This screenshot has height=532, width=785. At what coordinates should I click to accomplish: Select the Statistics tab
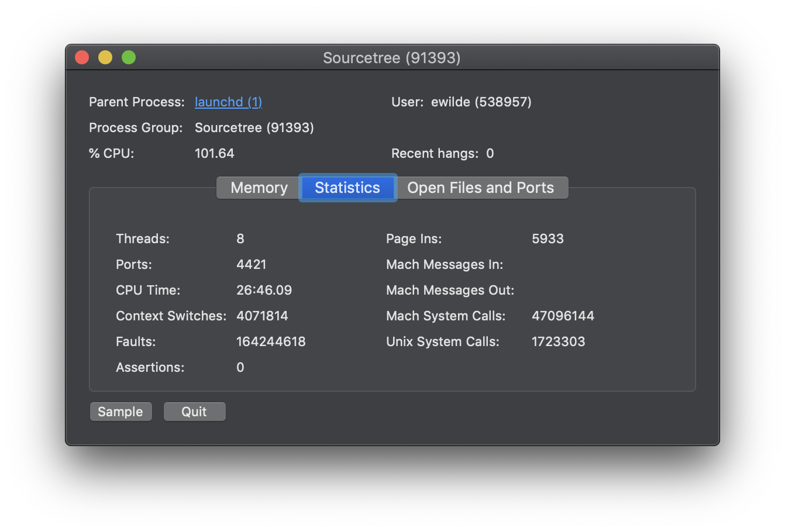[347, 188]
